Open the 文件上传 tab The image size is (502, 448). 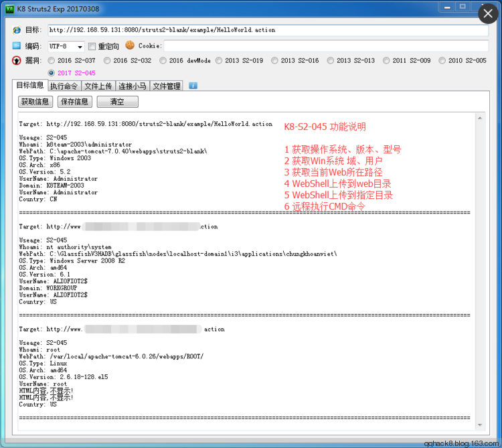[98, 86]
